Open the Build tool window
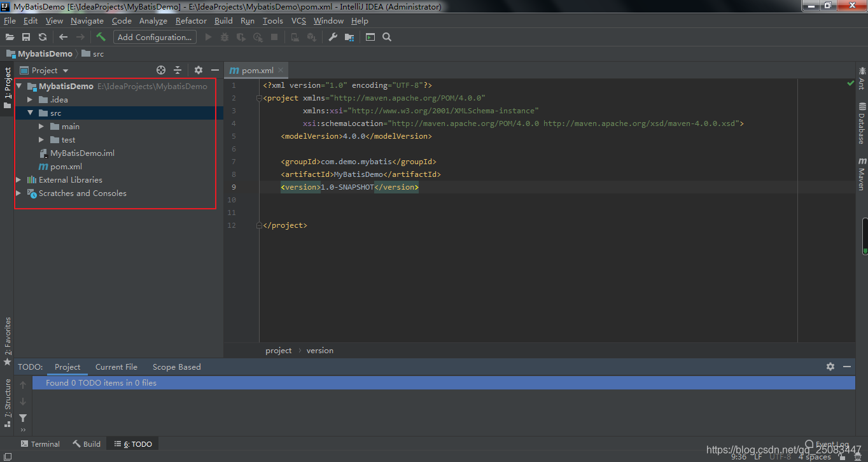The image size is (868, 462). pos(87,444)
